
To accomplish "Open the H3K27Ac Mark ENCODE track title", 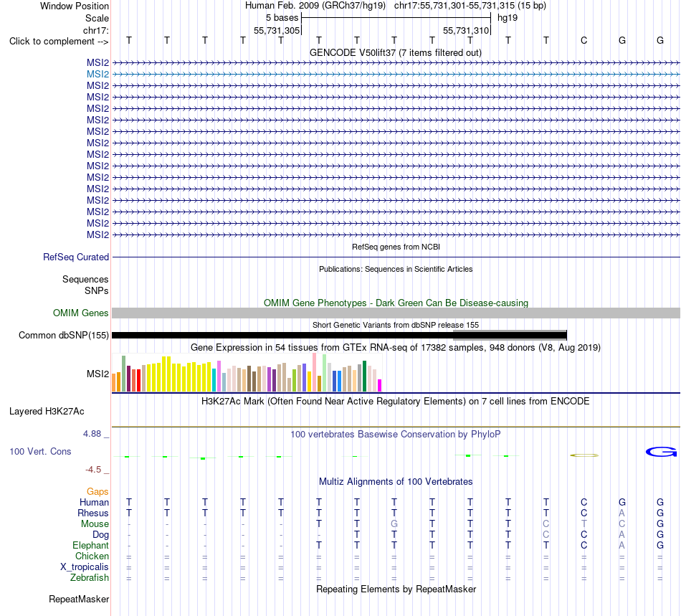I will 396,401.
